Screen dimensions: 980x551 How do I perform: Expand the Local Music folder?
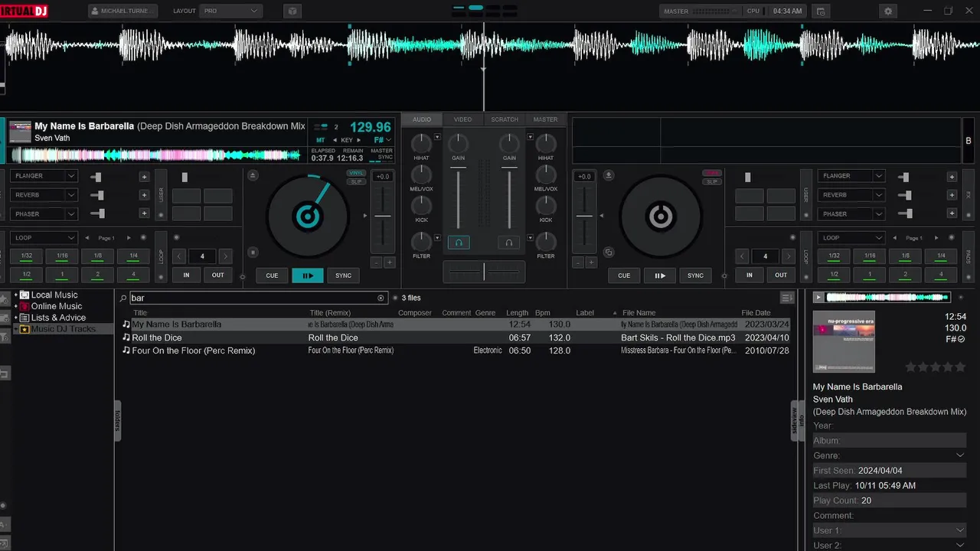[x=16, y=295]
